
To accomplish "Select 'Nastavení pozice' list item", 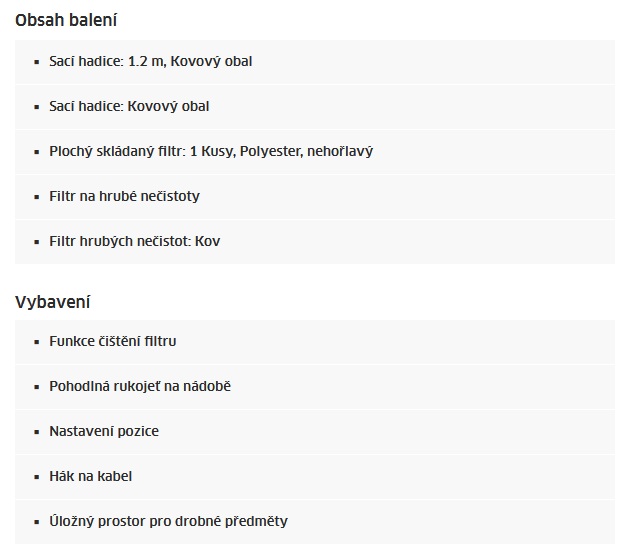I will [315, 432].
